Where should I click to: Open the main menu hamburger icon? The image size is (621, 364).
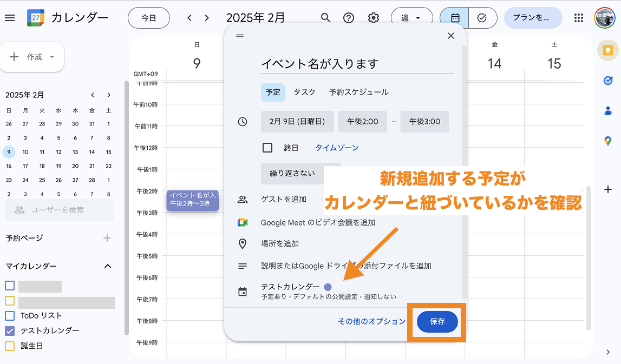10,18
